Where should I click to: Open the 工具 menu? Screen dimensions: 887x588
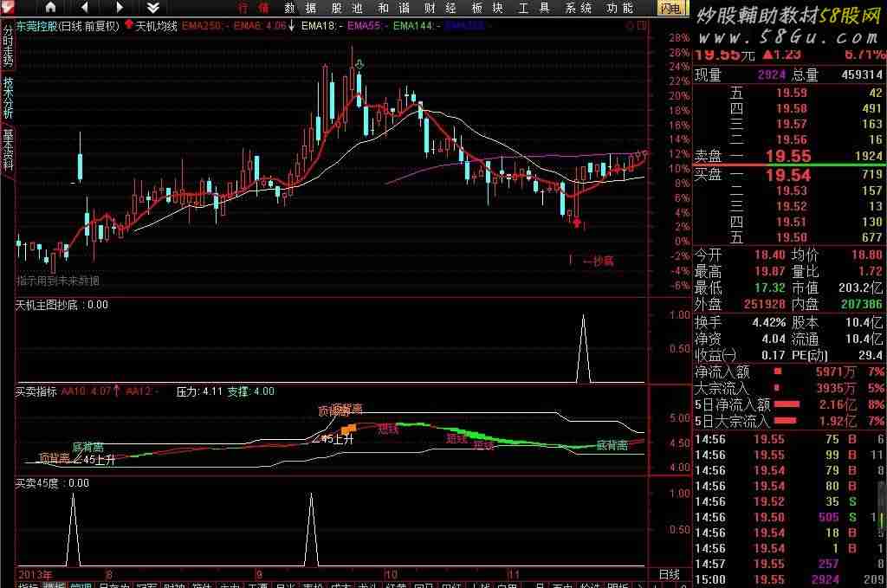534,8
